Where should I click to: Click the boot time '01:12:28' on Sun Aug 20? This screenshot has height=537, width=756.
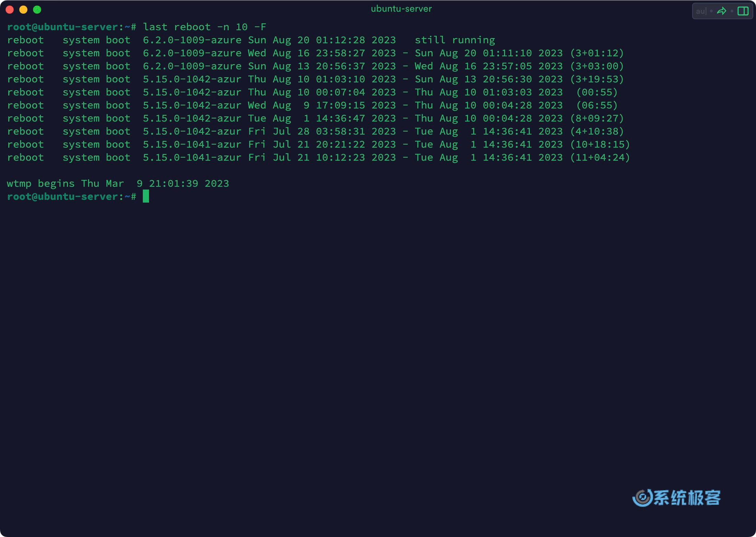tap(340, 40)
